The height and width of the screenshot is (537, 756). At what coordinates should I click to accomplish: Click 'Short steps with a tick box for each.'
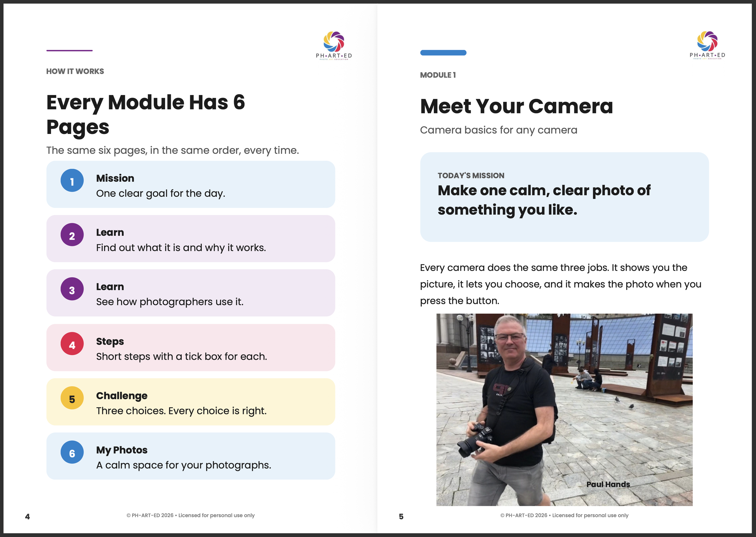tap(181, 357)
